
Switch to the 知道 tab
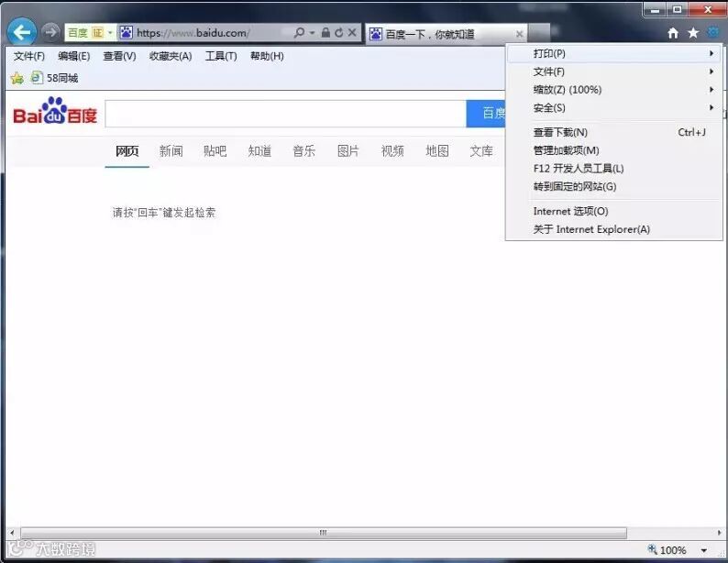coord(259,151)
